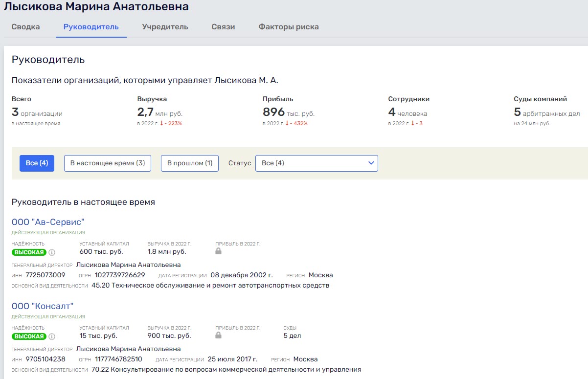Click the 600 тыс. руб. charter capital value
The image size is (588, 379).
coord(101,252)
